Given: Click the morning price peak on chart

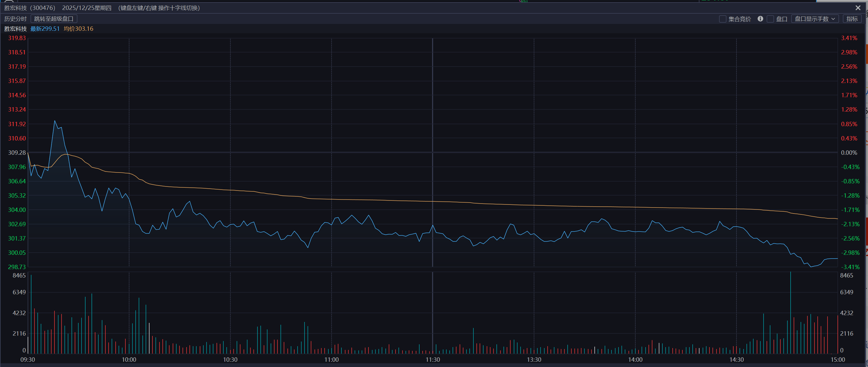Looking at the screenshot, I should [x=55, y=121].
